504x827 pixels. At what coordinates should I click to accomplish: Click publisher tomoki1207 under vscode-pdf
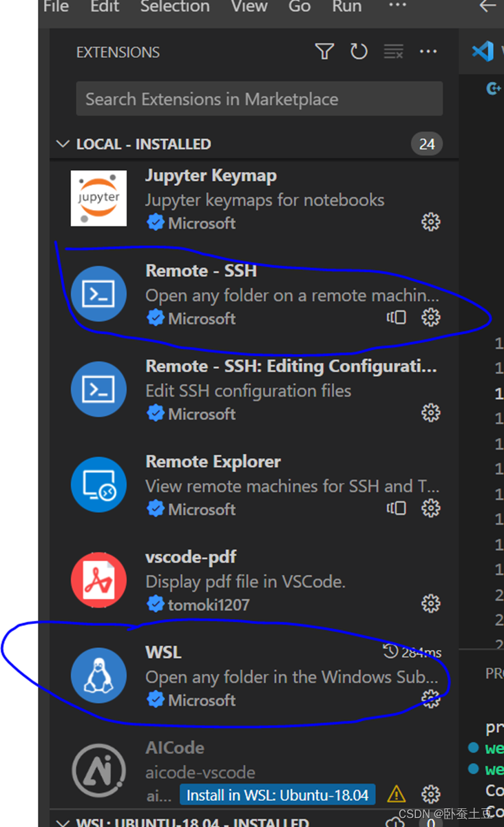coord(209,605)
